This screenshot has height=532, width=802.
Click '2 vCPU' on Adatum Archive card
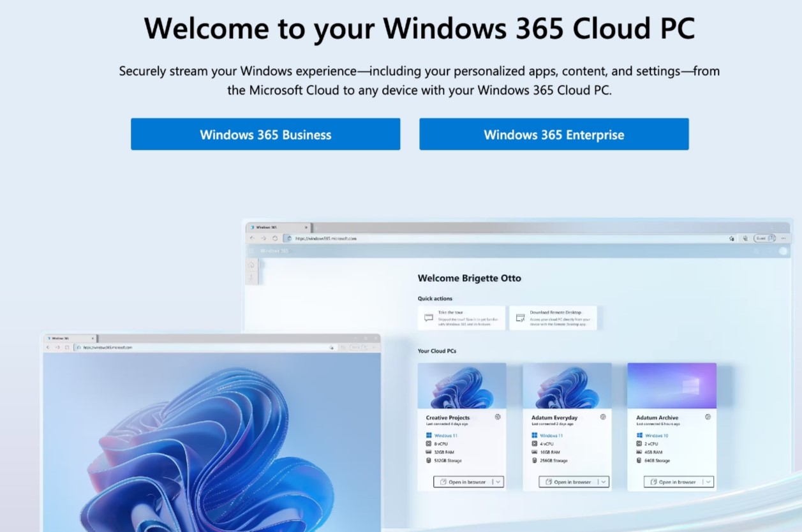coord(653,443)
